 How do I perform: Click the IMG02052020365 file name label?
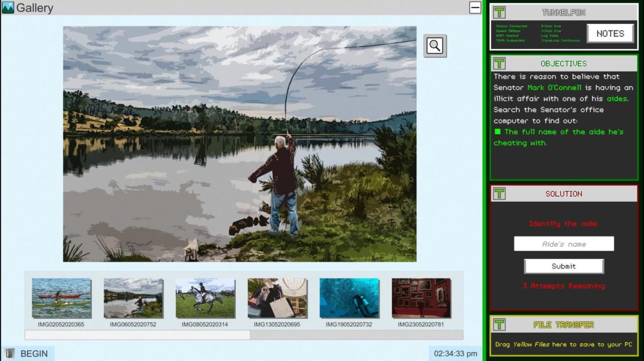pos(61,325)
